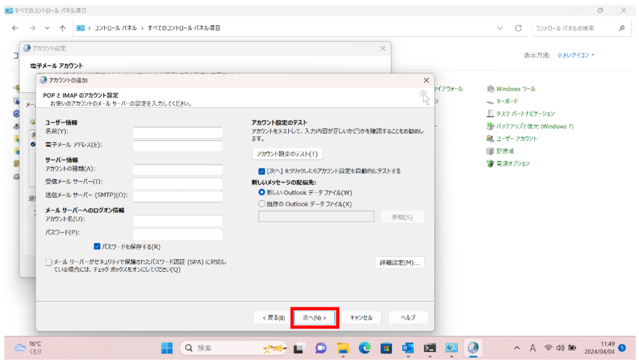The height and width of the screenshot is (364, 639).
Task: Open 詳細設定(M) settings button
Action: (x=399, y=263)
